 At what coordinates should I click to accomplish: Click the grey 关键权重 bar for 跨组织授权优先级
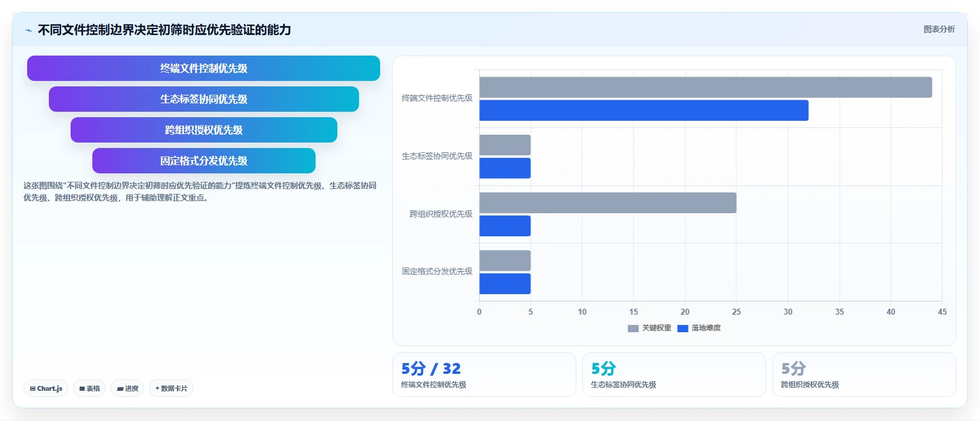click(x=608, y=203)
